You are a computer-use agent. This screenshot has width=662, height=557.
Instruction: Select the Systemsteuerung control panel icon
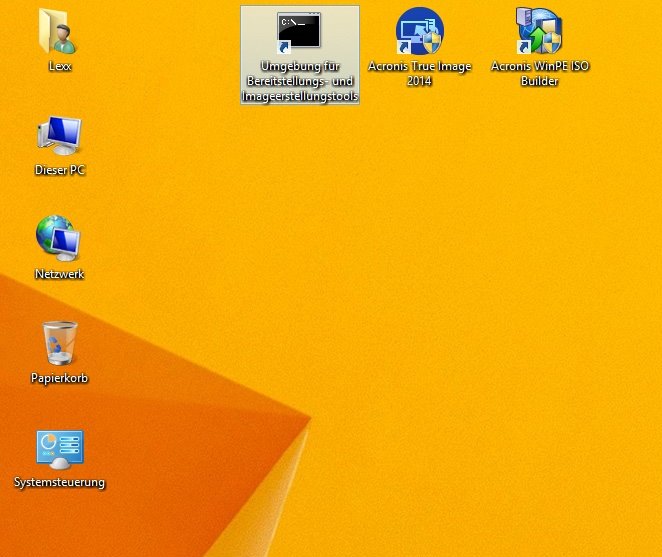(x=60, y=450)
